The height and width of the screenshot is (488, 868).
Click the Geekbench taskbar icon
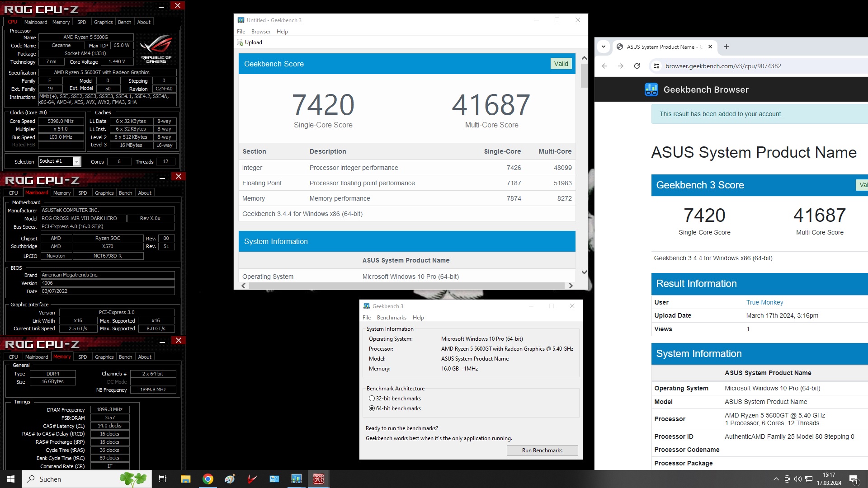296,479
